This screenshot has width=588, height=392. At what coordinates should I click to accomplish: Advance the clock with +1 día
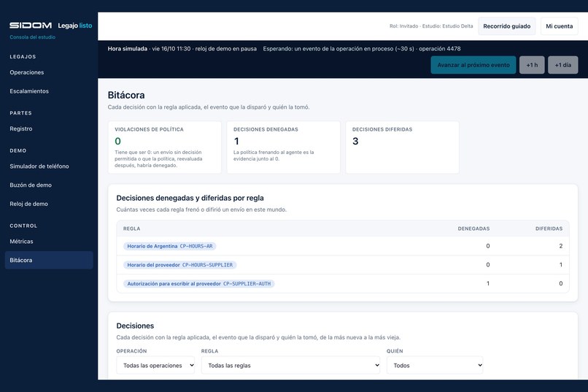point(563,65)
